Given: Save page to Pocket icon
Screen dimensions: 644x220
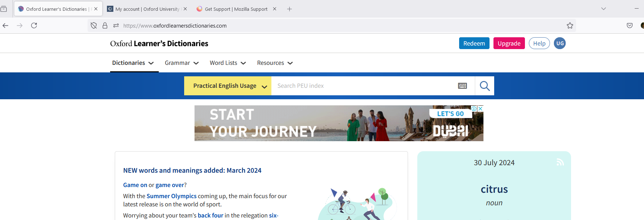Looking at the screenshot, I should 630,25.
